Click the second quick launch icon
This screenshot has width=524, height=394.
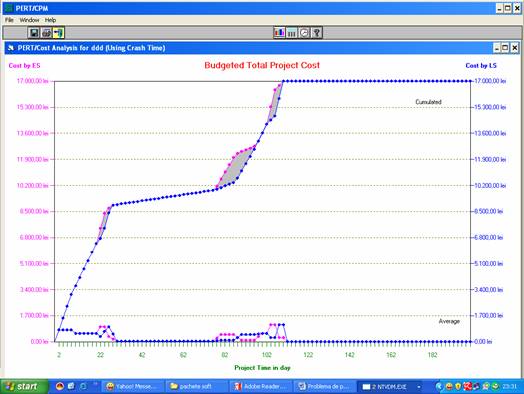[71, 386]
